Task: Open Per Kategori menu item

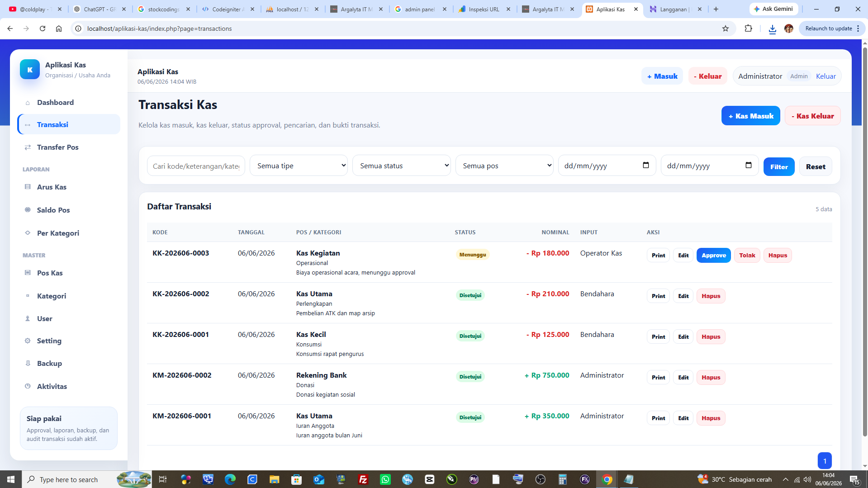Action: coord(58,233)
